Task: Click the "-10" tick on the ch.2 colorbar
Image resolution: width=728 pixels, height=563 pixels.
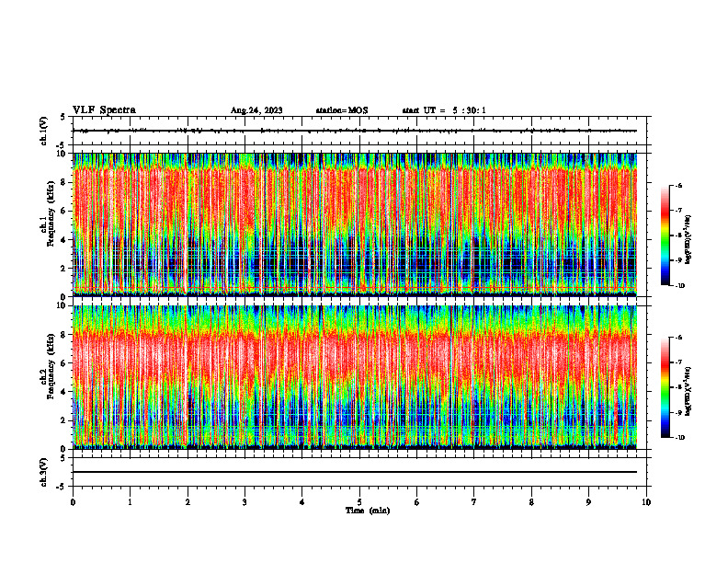Action: (x=679, y=438)
